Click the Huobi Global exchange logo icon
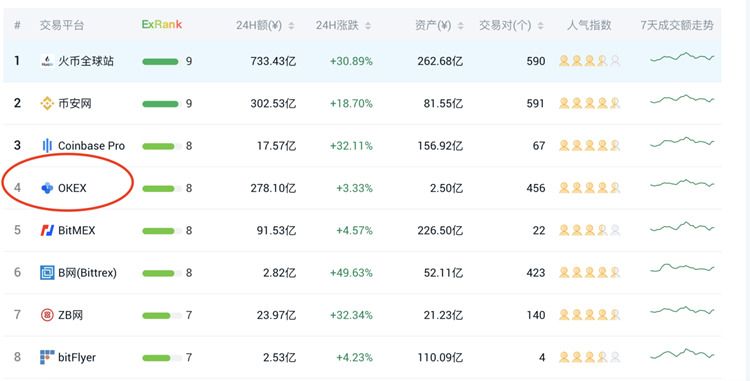Viewport: 750px width, 381px height. click(47, 61)
